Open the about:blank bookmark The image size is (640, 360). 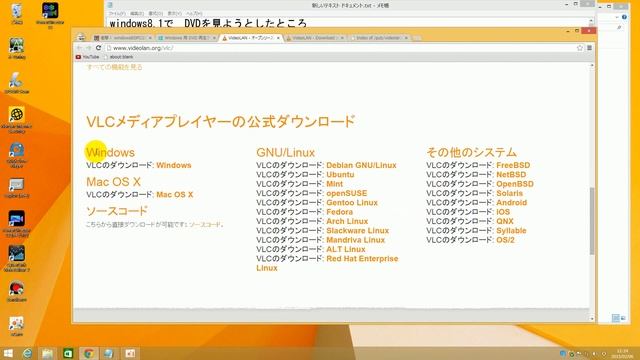click(x=118, y=57)
